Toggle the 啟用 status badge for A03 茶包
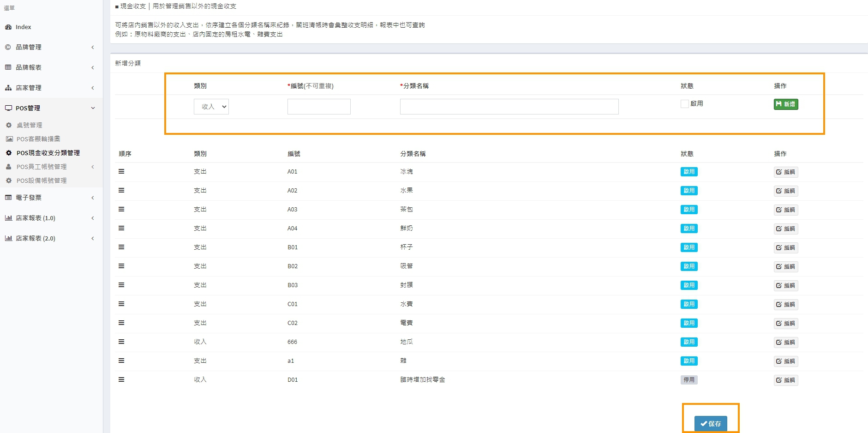868x433 pixels. point(688,210)
